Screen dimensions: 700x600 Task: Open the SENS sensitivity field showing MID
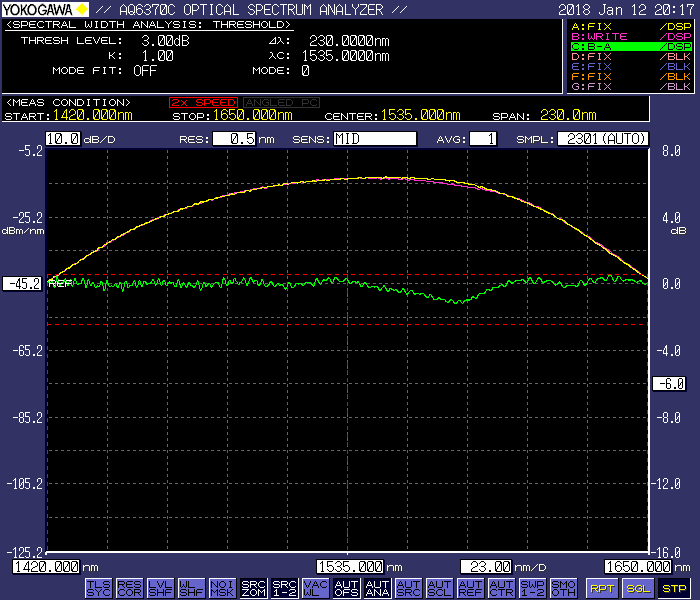tap(374, 139)
